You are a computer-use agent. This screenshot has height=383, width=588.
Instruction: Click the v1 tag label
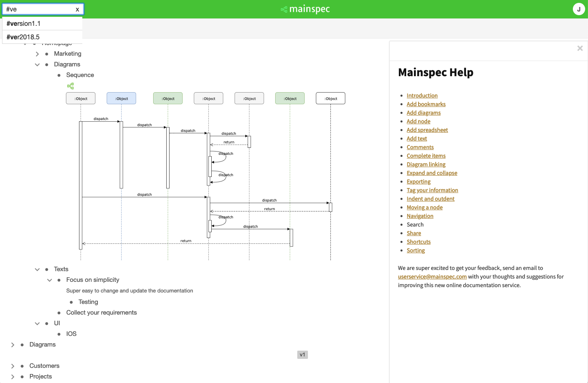303,355
